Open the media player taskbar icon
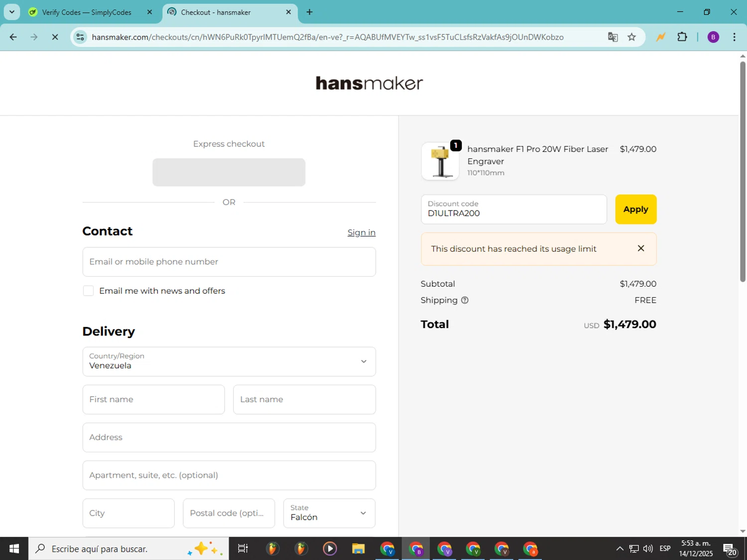747x560 pixels. [329, 549]
